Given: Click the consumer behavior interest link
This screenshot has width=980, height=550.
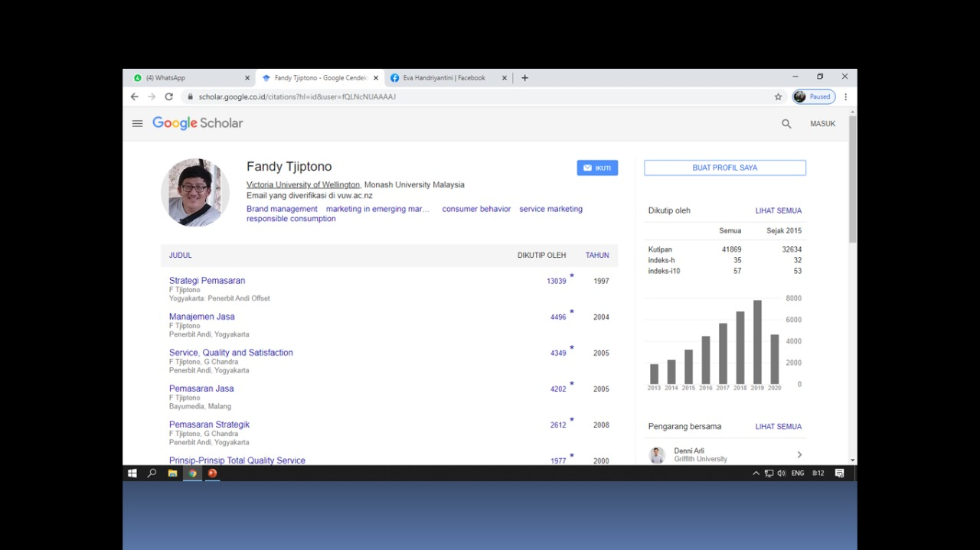Looking at the screenshot, I should (476, 209).
